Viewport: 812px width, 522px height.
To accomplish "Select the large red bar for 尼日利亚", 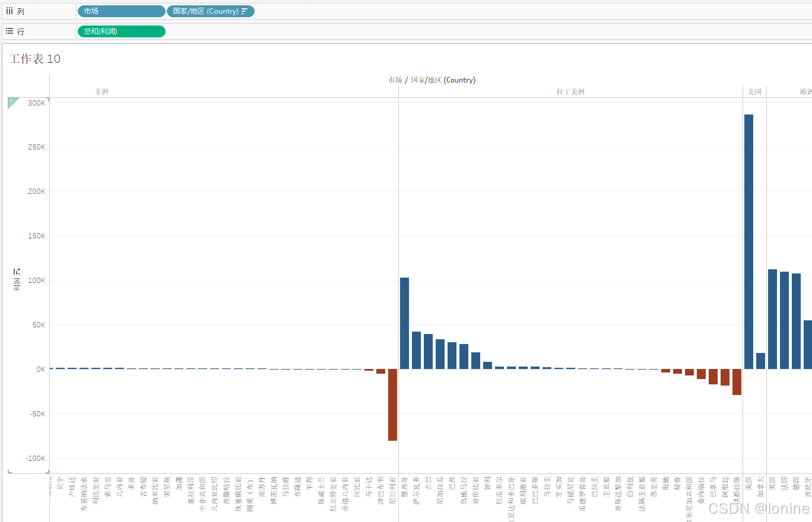I will 392,405.
